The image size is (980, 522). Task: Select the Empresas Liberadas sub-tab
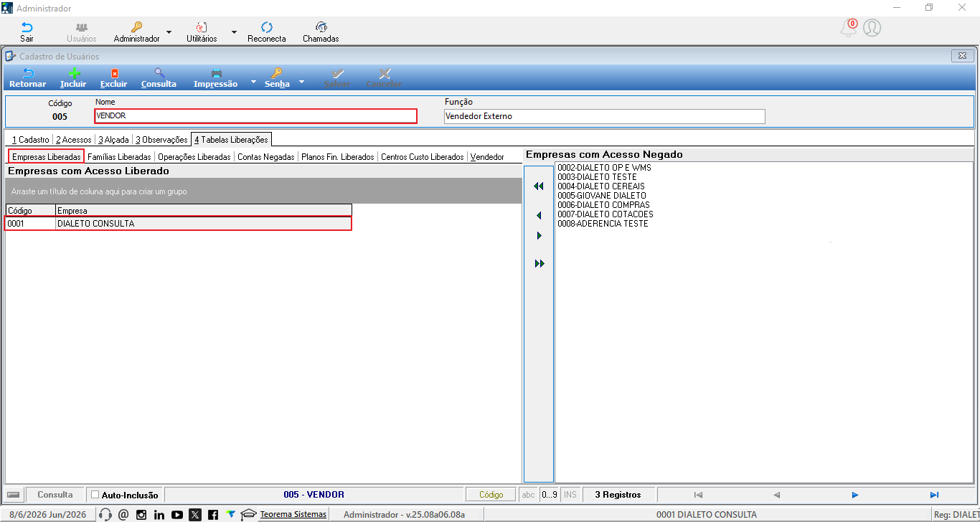click(46, 156)
